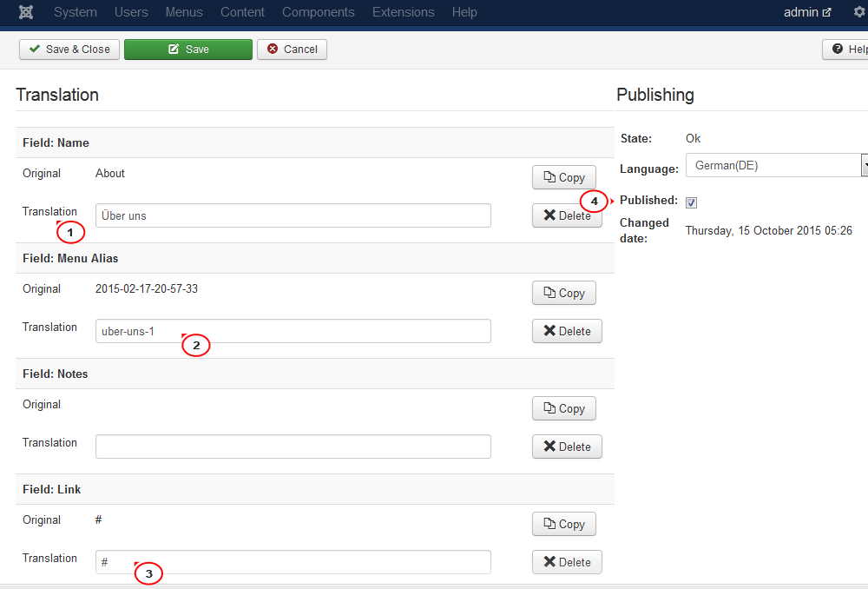This screenshot has height=589, width=868.
Task: Click the green Save button
Action: tap(188, 50)
